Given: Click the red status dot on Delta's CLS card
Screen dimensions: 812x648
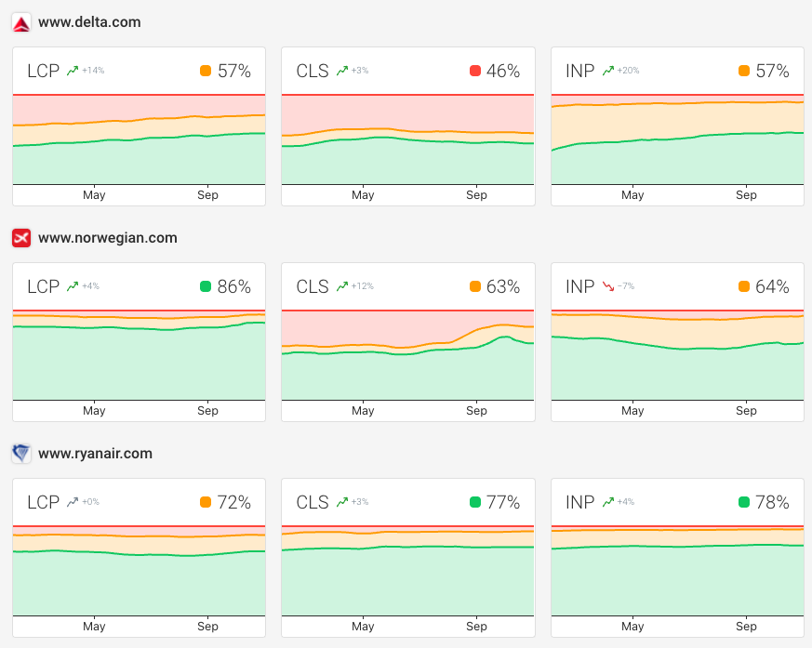Looking at the screenshot, I should (474, 71).
